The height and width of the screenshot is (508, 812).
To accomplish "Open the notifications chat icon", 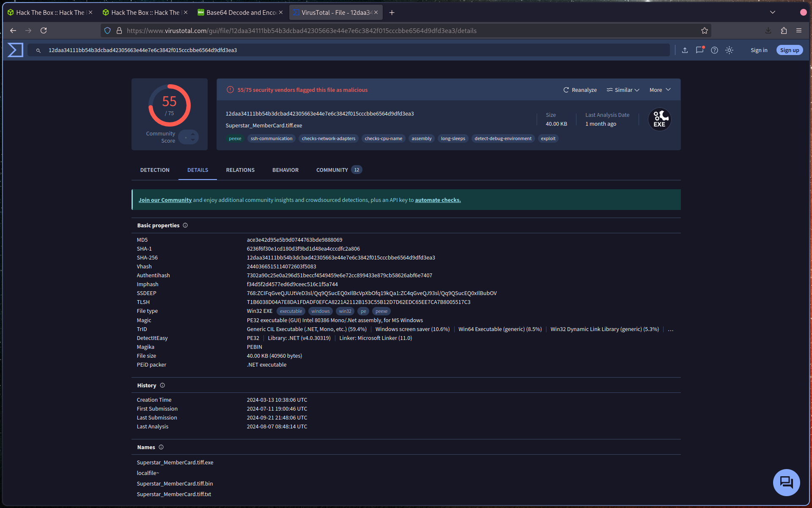I will tap(700, 50).
